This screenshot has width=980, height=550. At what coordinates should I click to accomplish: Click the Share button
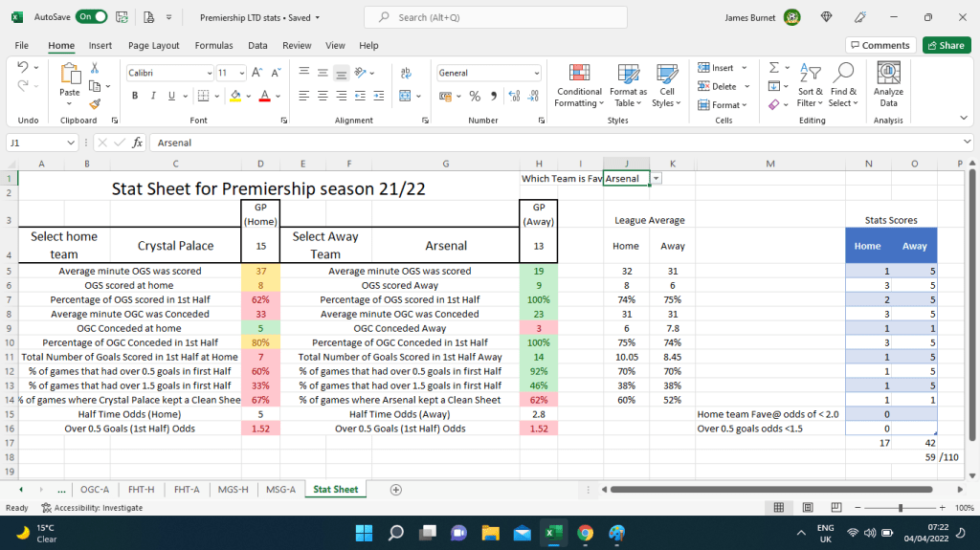[946, 45]
